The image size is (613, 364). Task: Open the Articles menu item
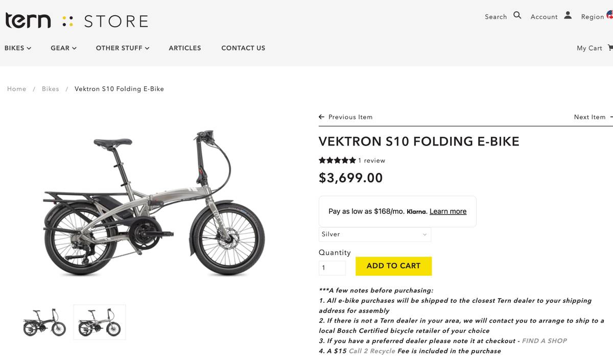185,48
